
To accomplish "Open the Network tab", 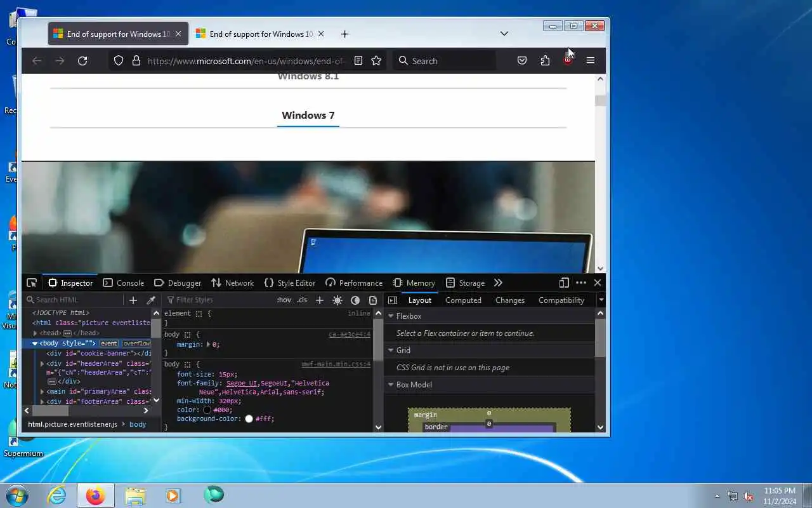I will coord(232,283).
